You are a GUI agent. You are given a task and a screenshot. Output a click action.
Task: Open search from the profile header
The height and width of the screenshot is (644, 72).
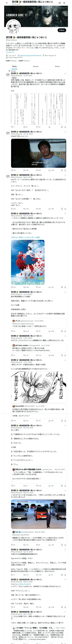click(x=64, y=3)
